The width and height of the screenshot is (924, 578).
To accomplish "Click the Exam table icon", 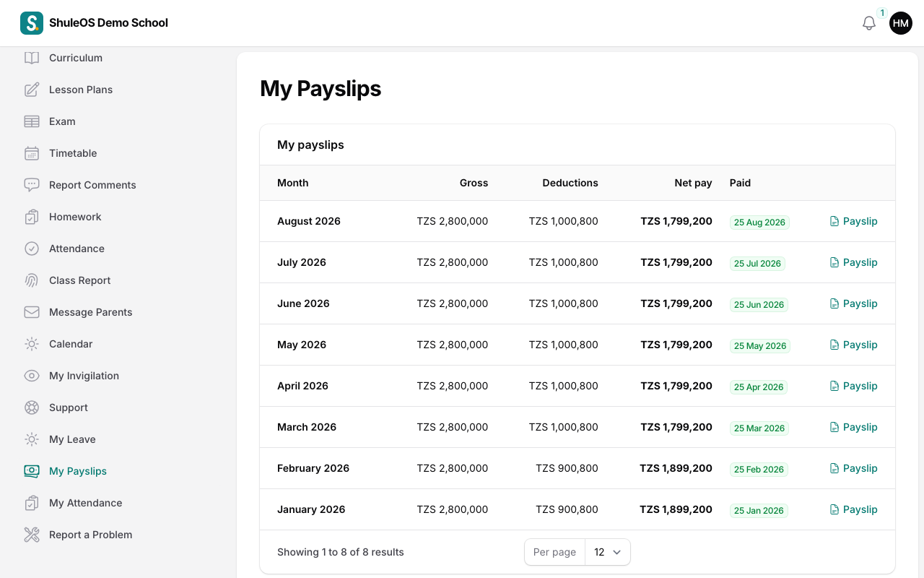I will pyautogui.click(x=32, y=121).
